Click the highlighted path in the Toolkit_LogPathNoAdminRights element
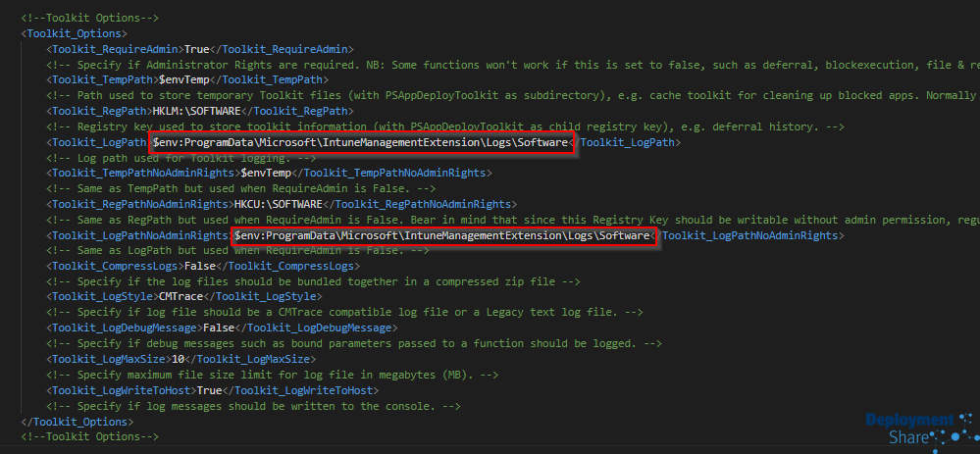Screen dimensions: 980x454 click(x=442, y=236)
